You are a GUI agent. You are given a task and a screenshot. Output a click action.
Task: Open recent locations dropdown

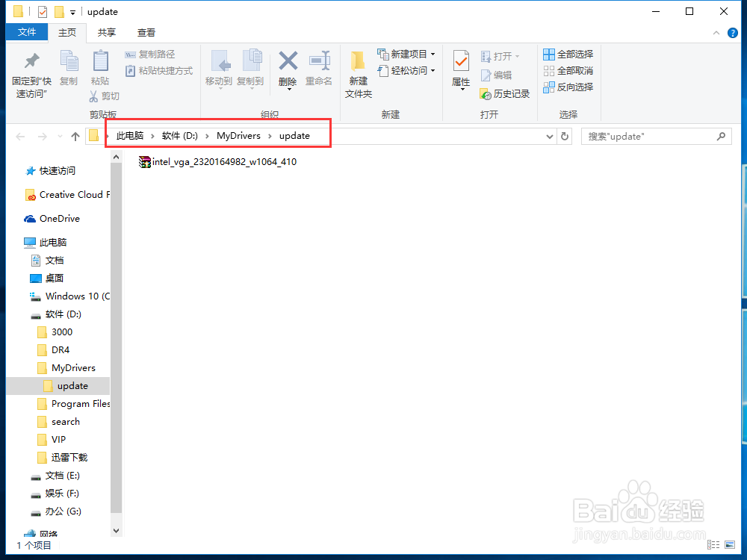(60, 137)
